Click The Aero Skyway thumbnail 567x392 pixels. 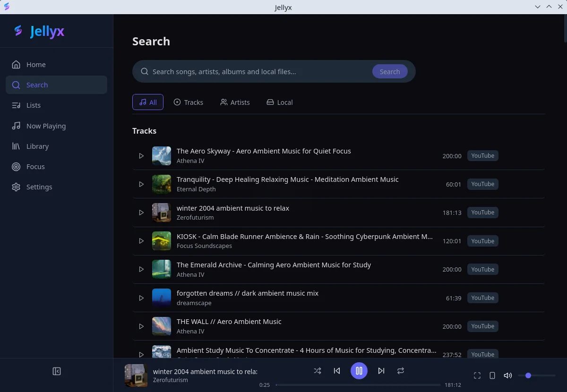[x=162, y=156]
